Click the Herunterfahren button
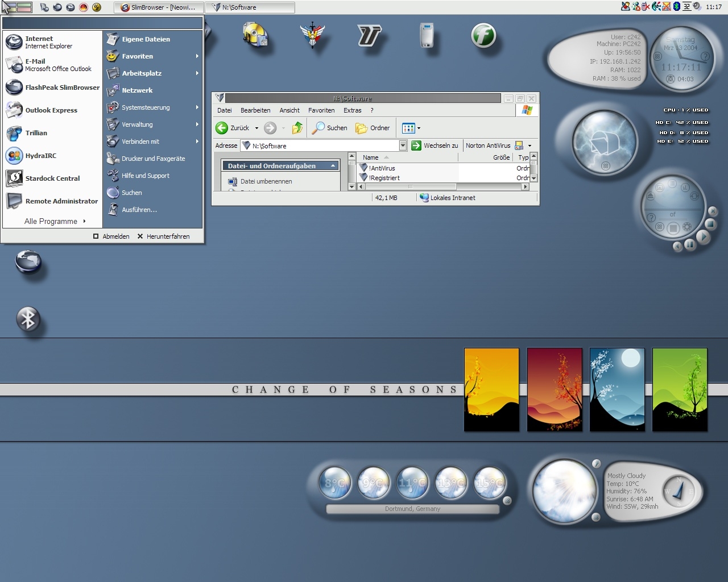The image size is (728, 582). 163,236
